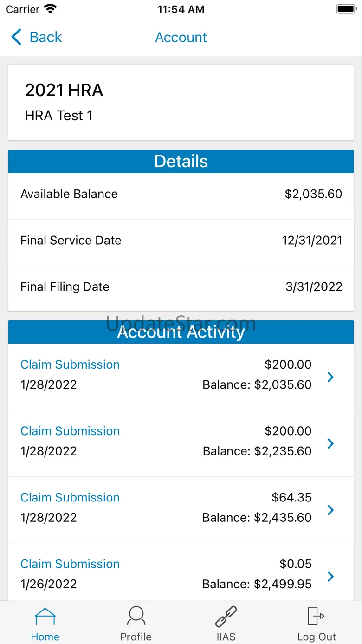Select the IIAS tab label
This screenshot has height=644, width=362.
point(226,637)
